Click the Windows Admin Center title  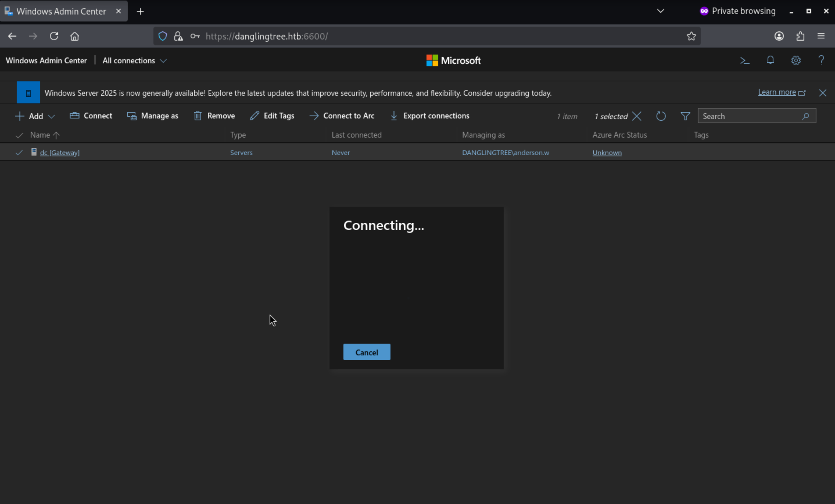point(46,61)
